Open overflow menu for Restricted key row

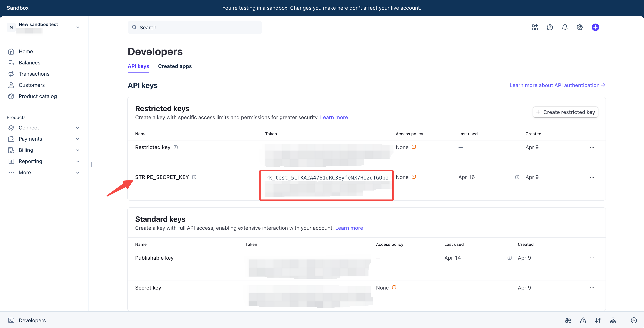pyautogui.click(x=592, y=147)
